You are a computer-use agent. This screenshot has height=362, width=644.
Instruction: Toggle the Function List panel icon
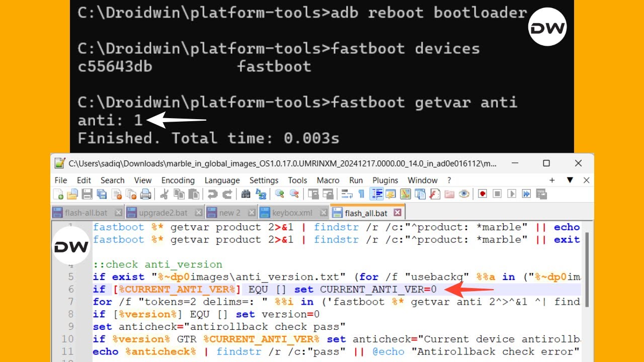point(435,194)
